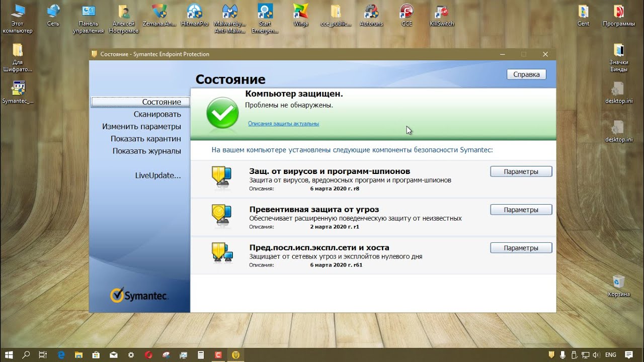The height and width of the screenshot is (362, 644).
Task: Click the Превентивная защита от угроз icon
Action: [221, 215]
